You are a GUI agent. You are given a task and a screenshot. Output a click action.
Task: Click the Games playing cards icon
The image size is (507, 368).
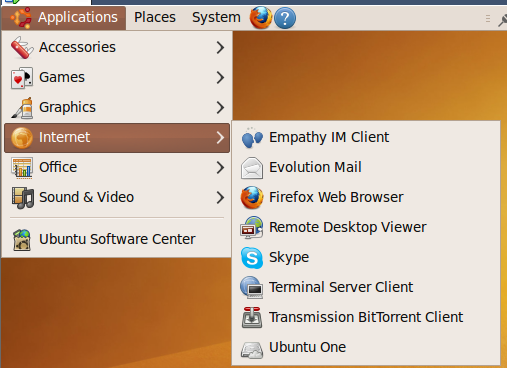pyautogui.click(x=22, y=78)
